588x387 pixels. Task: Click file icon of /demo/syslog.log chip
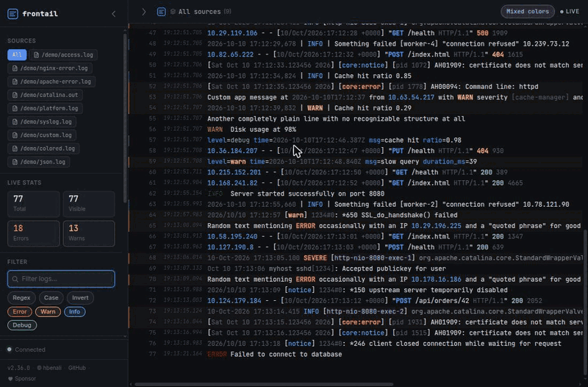point(15,122)
